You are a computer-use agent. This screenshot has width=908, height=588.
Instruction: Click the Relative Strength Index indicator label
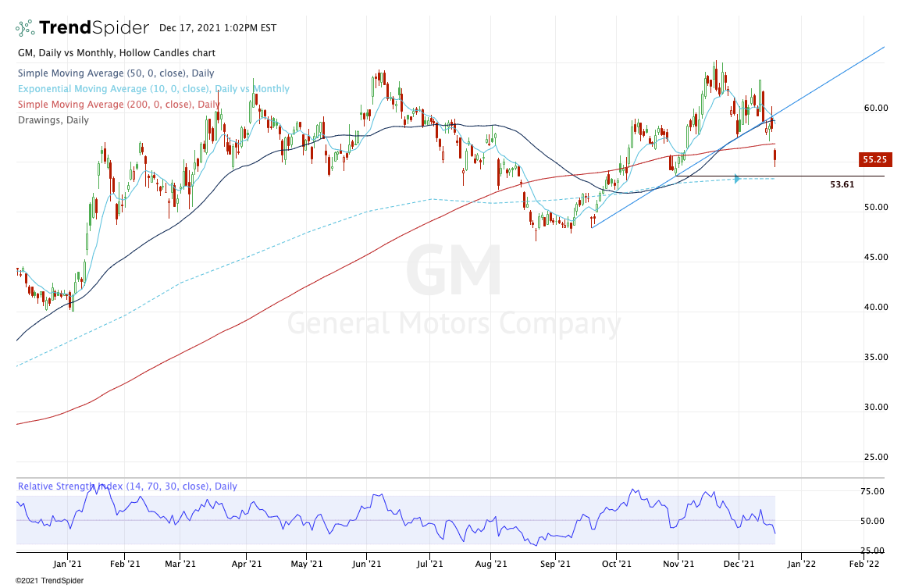click(x=127, y=486)
